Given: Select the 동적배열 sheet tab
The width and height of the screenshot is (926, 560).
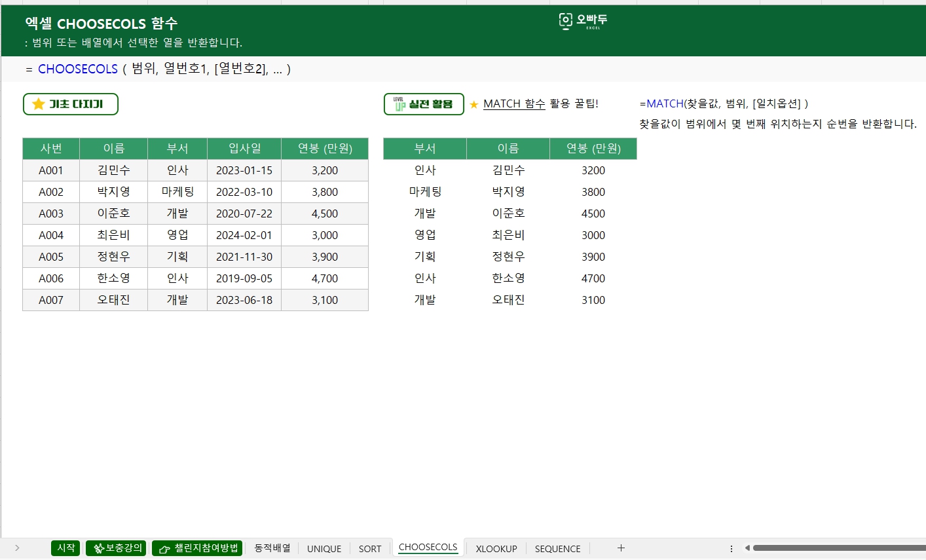Looking at the screenshot, I should coord(272,548).
